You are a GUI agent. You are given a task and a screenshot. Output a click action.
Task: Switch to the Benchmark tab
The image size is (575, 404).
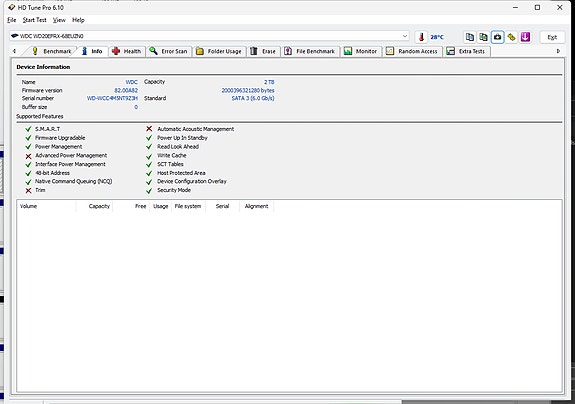(x=51, y=51)
